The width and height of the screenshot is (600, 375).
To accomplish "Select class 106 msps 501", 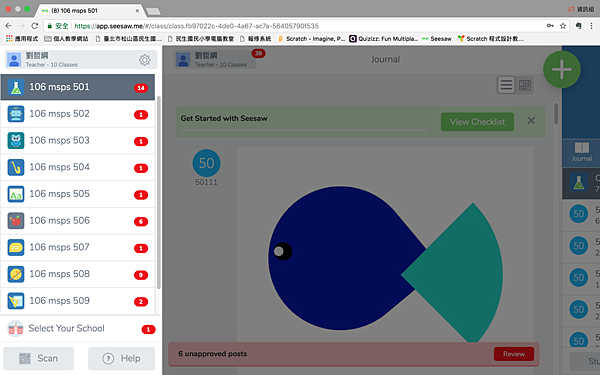I will click(x=78, y=87).
